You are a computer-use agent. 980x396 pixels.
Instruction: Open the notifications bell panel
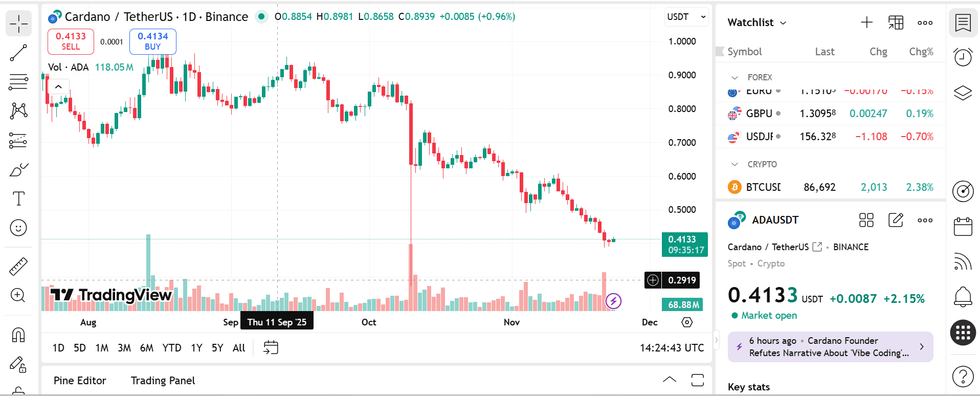pos(963,296)
